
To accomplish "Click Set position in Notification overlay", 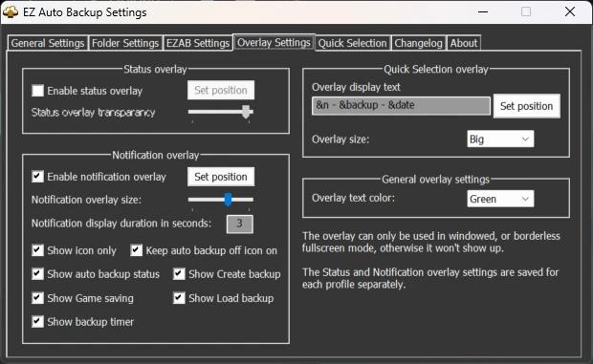I will [x=221, y=177].
